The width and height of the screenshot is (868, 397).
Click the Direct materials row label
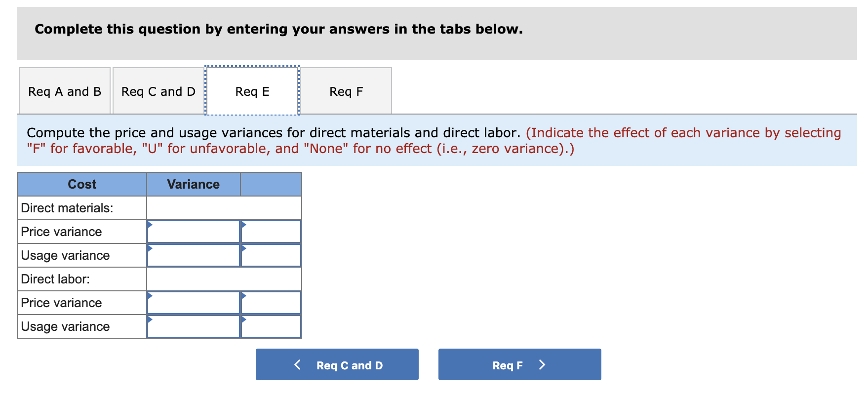tap(67, 208)
